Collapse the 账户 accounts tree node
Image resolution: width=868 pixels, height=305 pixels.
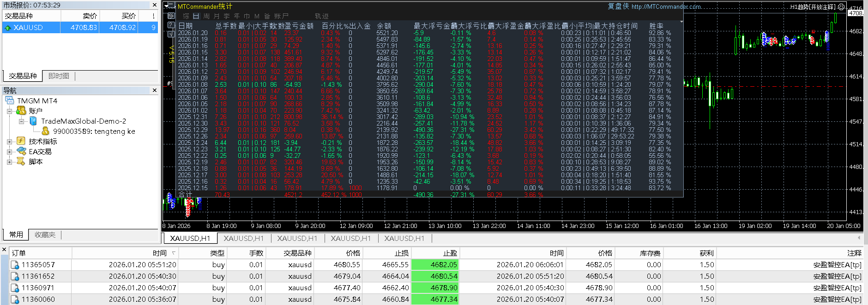10,111
